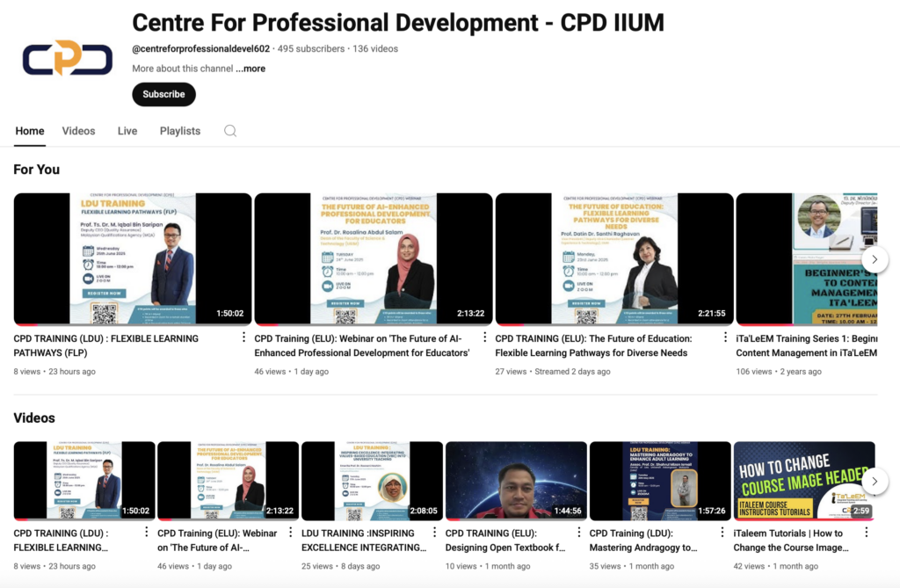Play Beginner's Content Management iTa'LeEM thumbnail
This screenshot has width=900, height=588.
[x=807, y=259]
